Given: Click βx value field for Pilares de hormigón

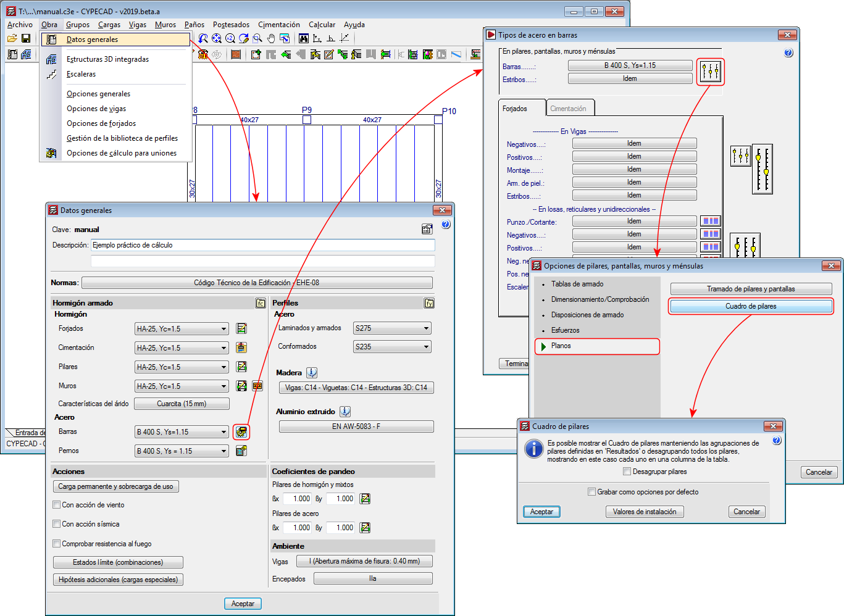Looking at the screenshot, I should [297, 499].
